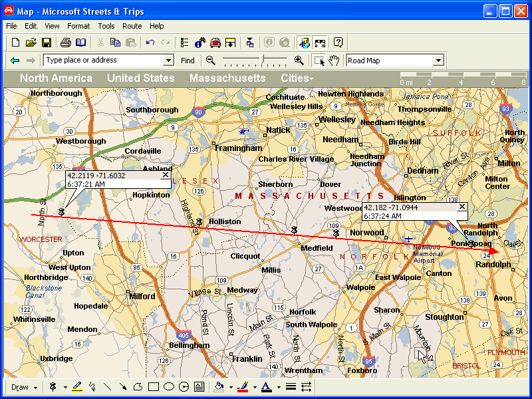
Task: Copy the selection to clipboard
Action: point(115,43)
